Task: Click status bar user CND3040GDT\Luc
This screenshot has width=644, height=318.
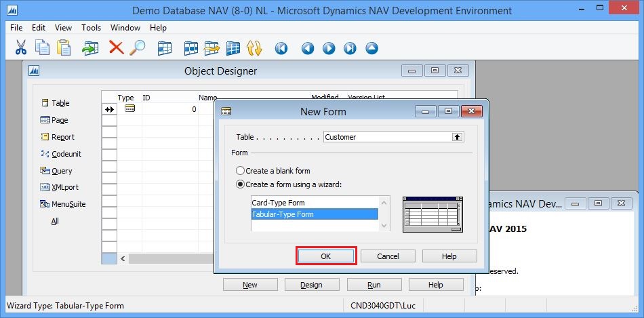Action: click(383, 306)
